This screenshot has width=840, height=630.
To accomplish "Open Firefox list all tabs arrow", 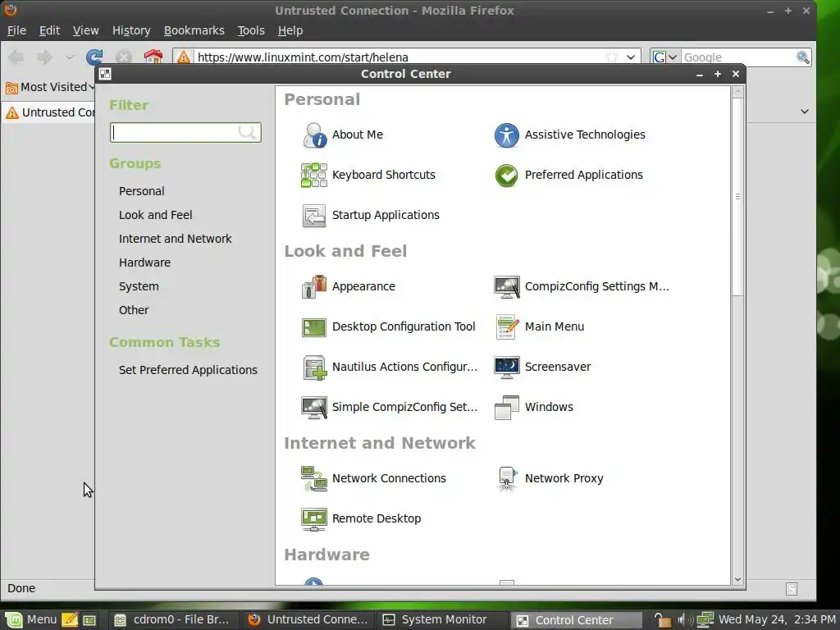I will [804, 112].
